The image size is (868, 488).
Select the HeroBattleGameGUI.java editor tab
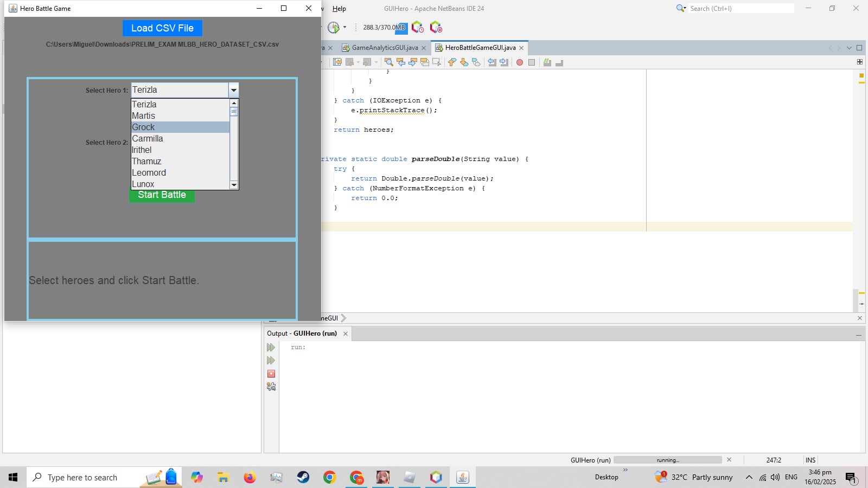tap(480, 48)
